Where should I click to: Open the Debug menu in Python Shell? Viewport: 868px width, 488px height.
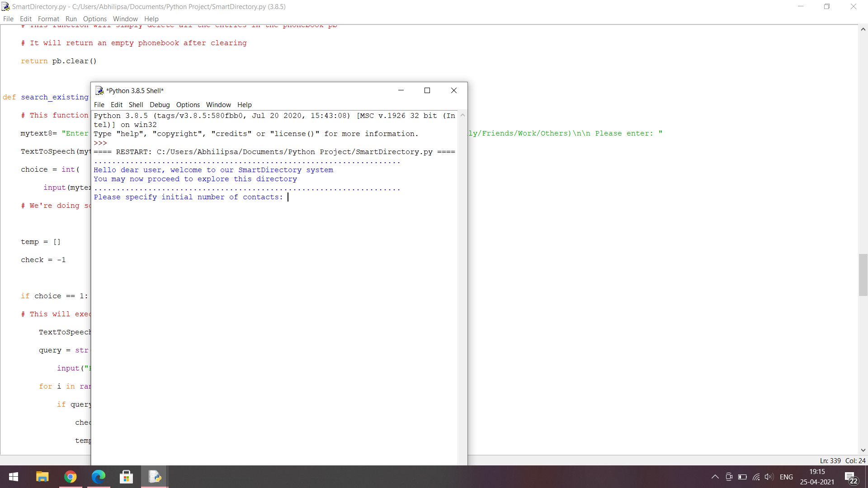tap(160, 105)
